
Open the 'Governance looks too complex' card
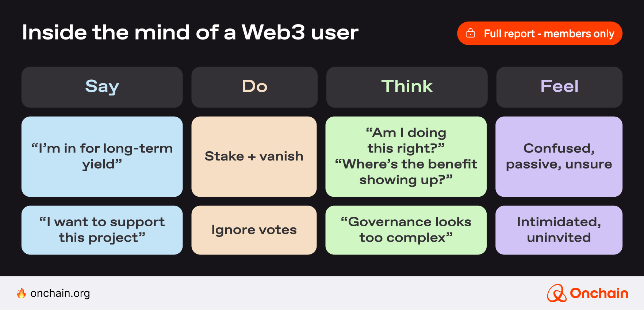tap(406, 230)
